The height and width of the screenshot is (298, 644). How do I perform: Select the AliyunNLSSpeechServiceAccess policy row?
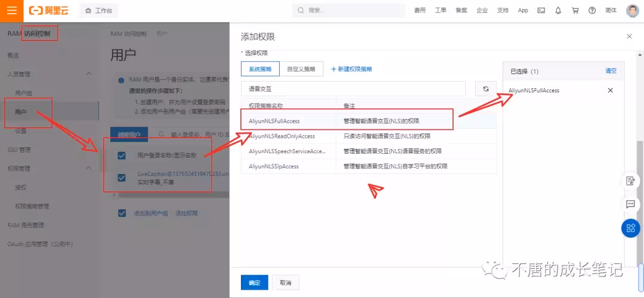369,151
